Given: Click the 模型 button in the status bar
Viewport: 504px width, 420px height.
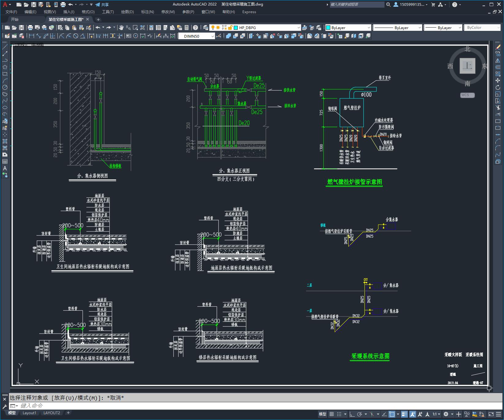Looking at the screenshot, I should click(x=323, y=414).
